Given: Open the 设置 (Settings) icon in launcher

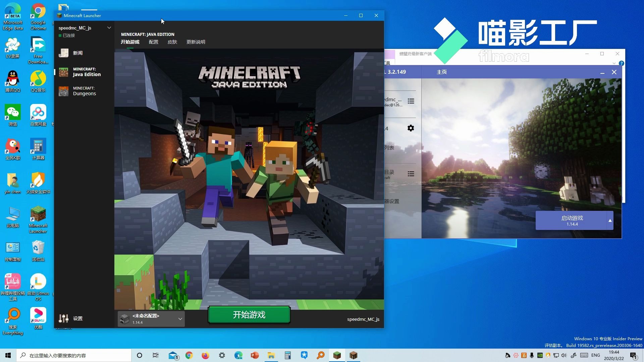Looking at the screenshot, I should [71, 318].
